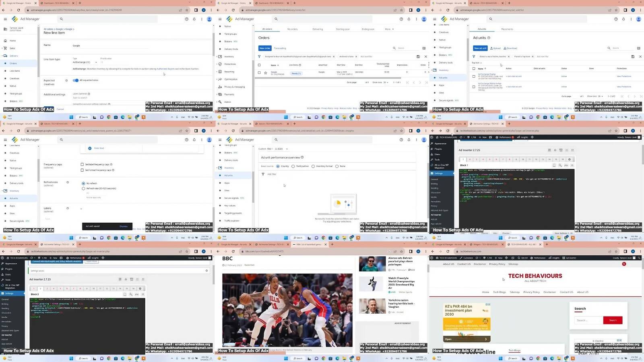Image resolution: width=644 pixels, height=362 pixels.
Task: Switch to My orders tab
Action: coord(293,29)
